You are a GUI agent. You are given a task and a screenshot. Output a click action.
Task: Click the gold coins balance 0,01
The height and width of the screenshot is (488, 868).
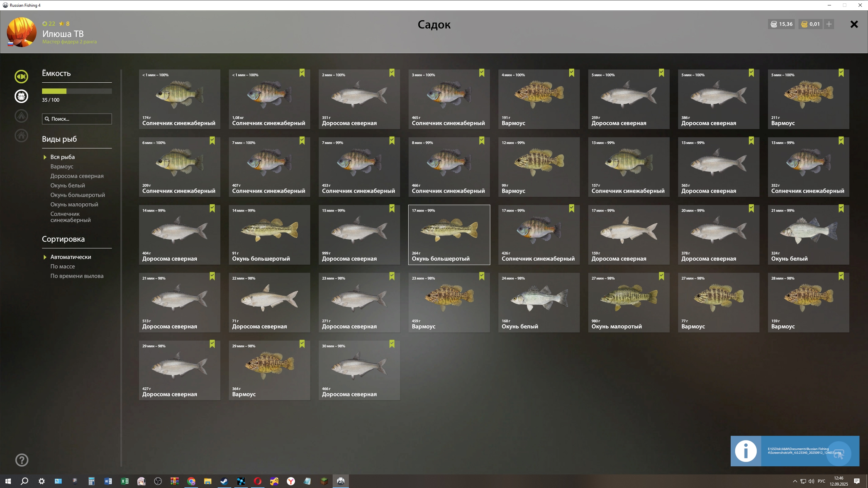tap(810, 24)
